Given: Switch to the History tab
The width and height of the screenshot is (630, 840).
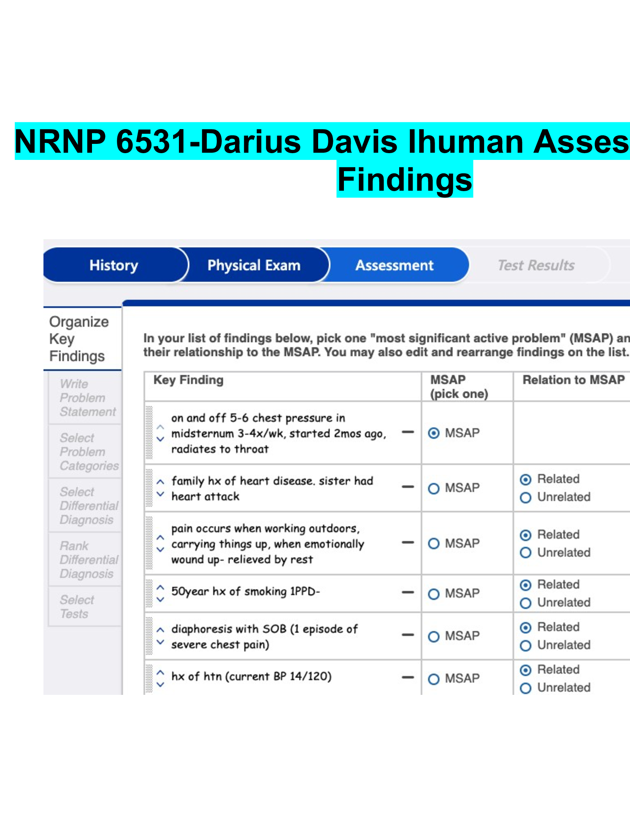Looking at the screenshot, I should 114,265.
